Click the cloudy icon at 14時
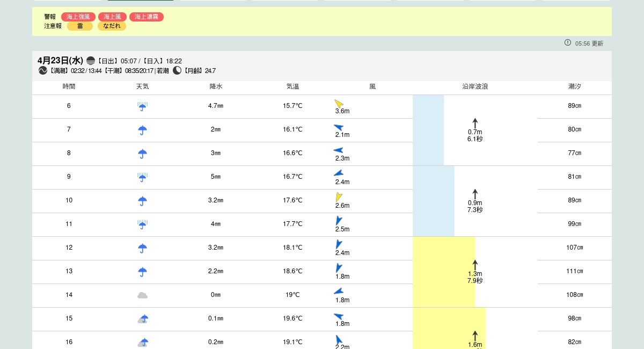The image size is (644, 349). pos(142,295)
